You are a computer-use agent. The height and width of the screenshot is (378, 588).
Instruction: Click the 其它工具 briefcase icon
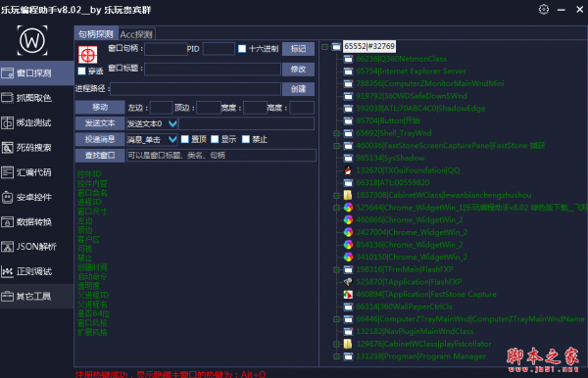(7, 297)
